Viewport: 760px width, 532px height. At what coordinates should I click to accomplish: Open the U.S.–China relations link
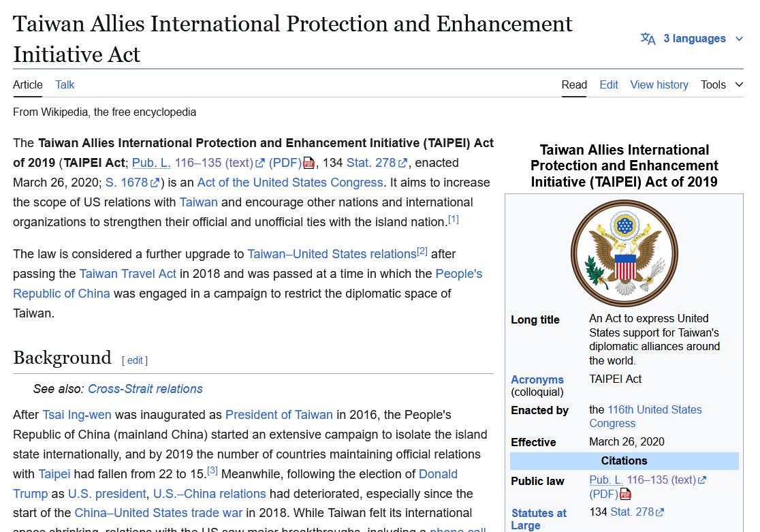(209, 494)
